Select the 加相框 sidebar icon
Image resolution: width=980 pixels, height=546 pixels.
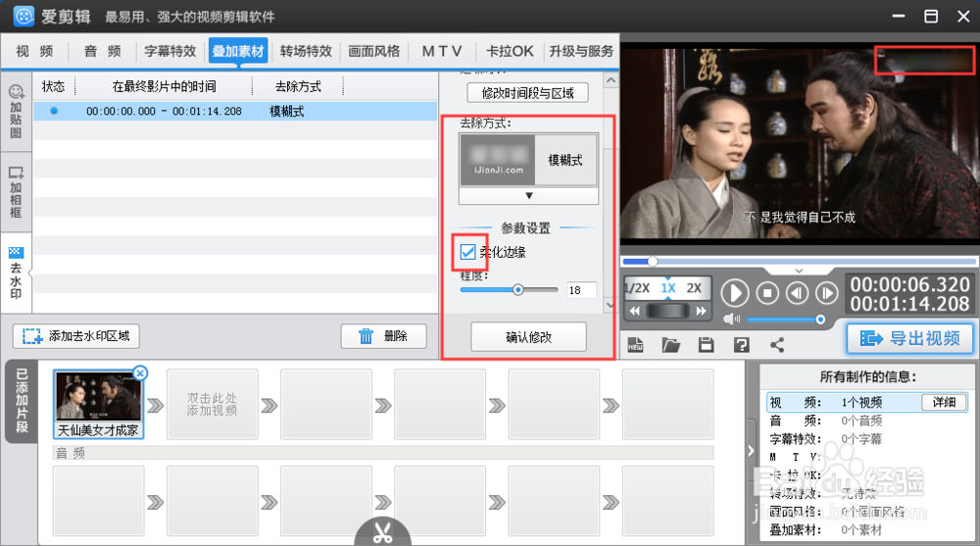pyautogui.click(x=16, y=191)
